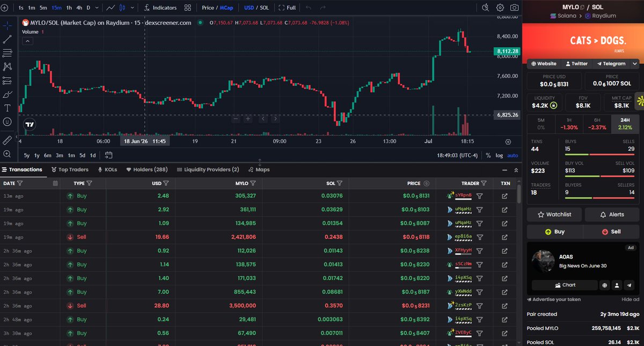Image resolution: width=644 pixels, height=346 pixels.
Task: Open the chart style dropdown arrow
Action: point(133,8)
